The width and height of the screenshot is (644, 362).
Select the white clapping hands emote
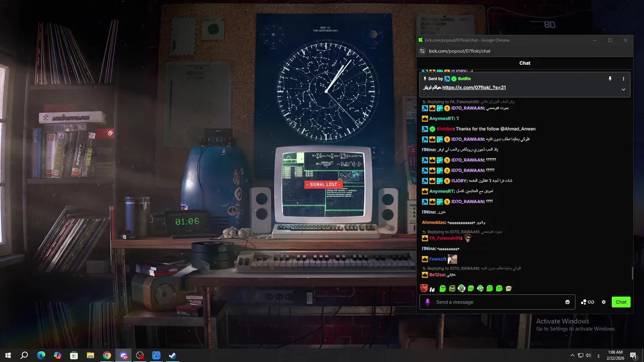[x=432, y=289]
